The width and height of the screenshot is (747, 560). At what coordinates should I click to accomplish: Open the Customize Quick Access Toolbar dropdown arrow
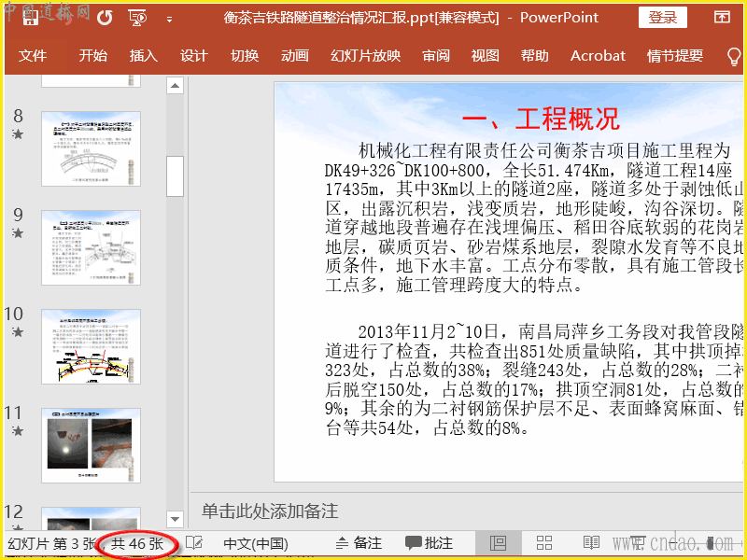[169, 20]
